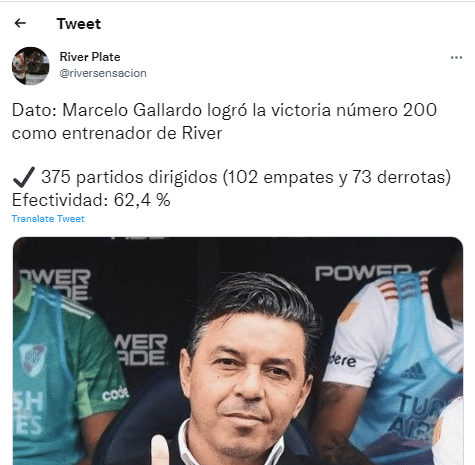Image resolution: width=475 pixels, height=465 pixels.
Task: Click the Tweet header title
Action: click(x=79, y=24)
